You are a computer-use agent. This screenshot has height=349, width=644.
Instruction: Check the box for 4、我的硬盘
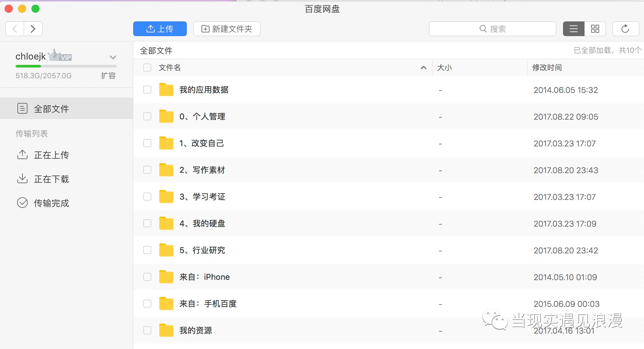click(x=147, y=223)
